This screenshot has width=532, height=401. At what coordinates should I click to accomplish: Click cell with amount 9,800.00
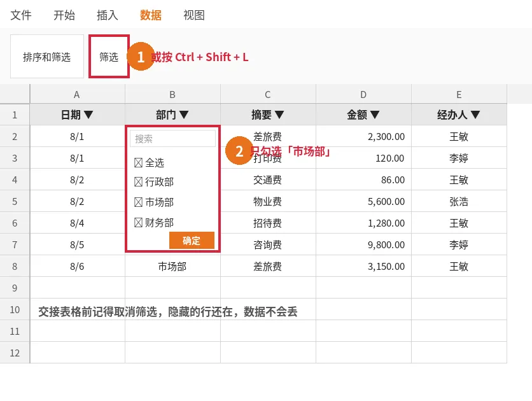(x=363, y=244)
